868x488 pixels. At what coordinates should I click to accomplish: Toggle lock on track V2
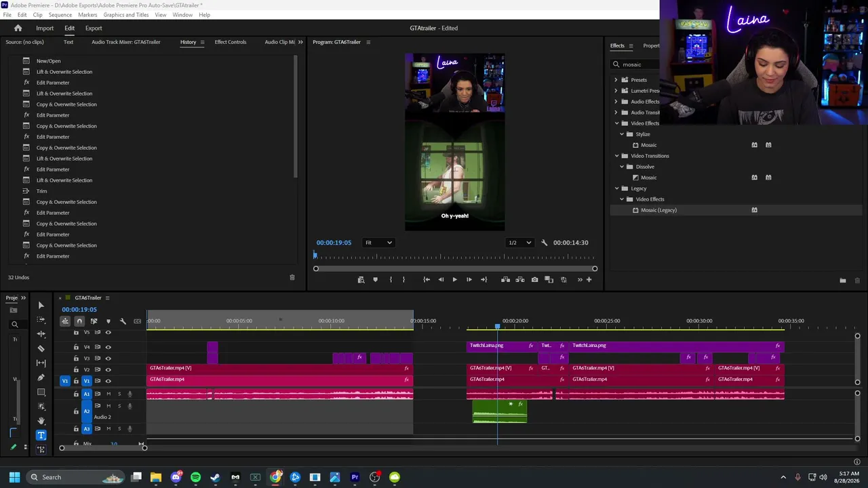(x=76, y=369)
